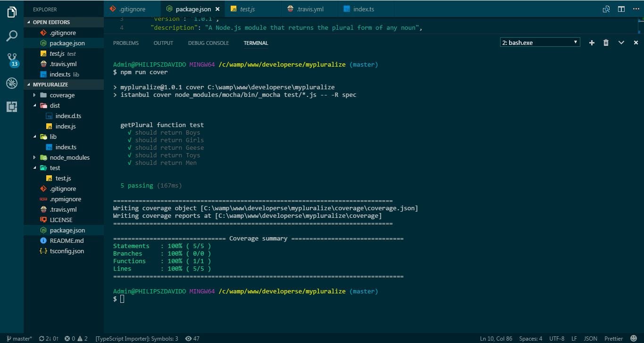The height and width of the screenshot is (343, 644).
Task: Select package.json under Open Editors
Action: click(x=64, y=43)
